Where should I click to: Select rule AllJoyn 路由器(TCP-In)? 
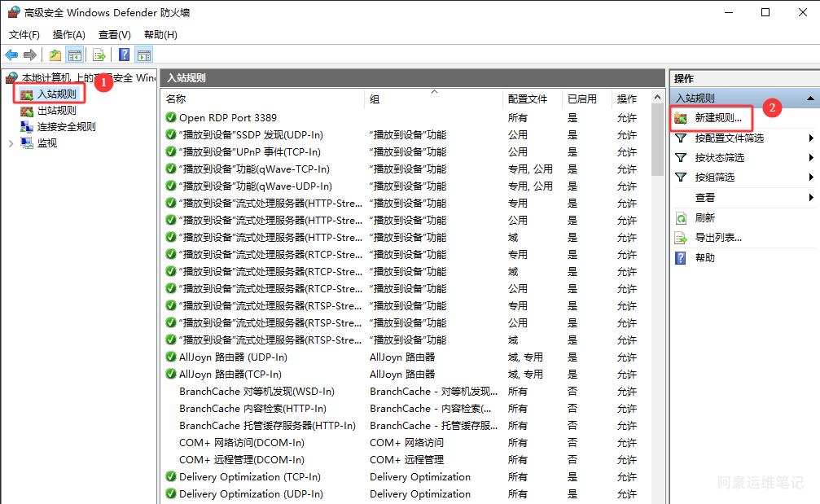click(x=230, y=375)
